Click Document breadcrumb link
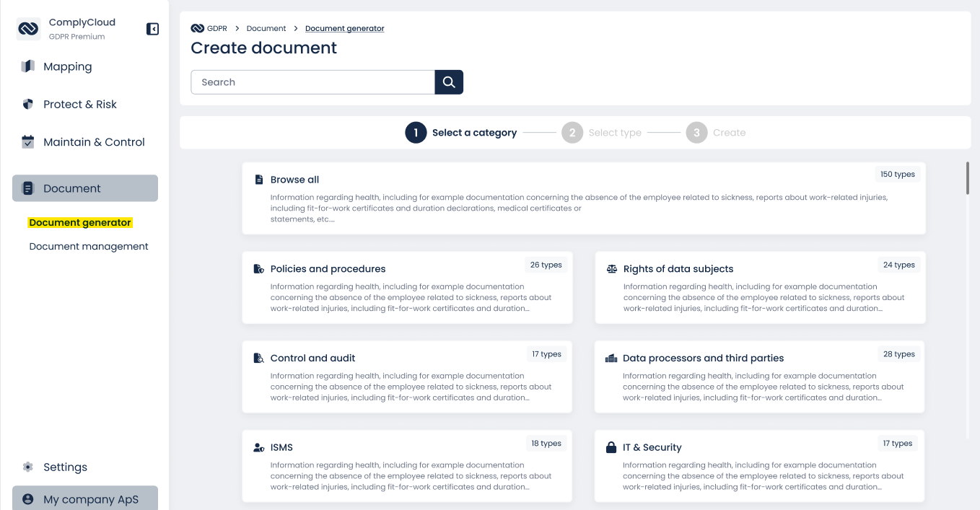The height and width of the screenshot is (510, 980). [x=266, y=28]
